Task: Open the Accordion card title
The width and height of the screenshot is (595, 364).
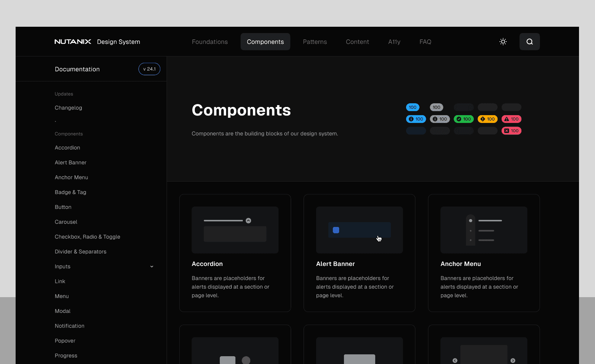Action: tap(207, 264)
